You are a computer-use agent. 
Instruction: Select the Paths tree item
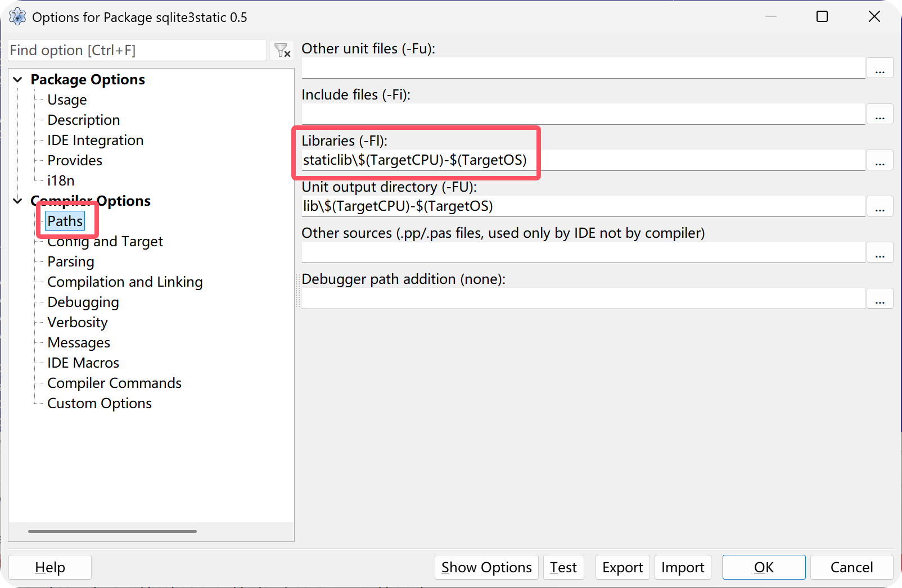pos(65,221)
